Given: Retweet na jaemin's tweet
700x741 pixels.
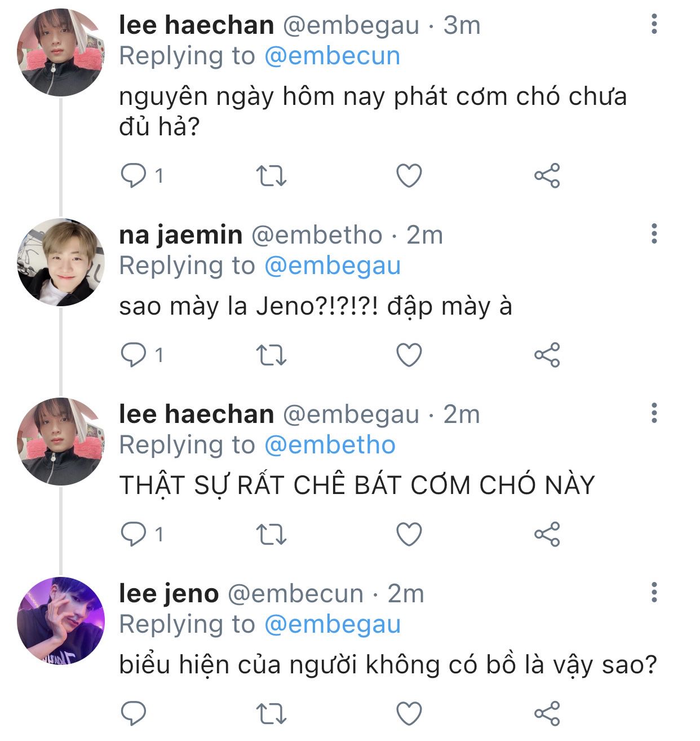Looking at the screenshot, I should pyautogui.click(x=271, y=355).
